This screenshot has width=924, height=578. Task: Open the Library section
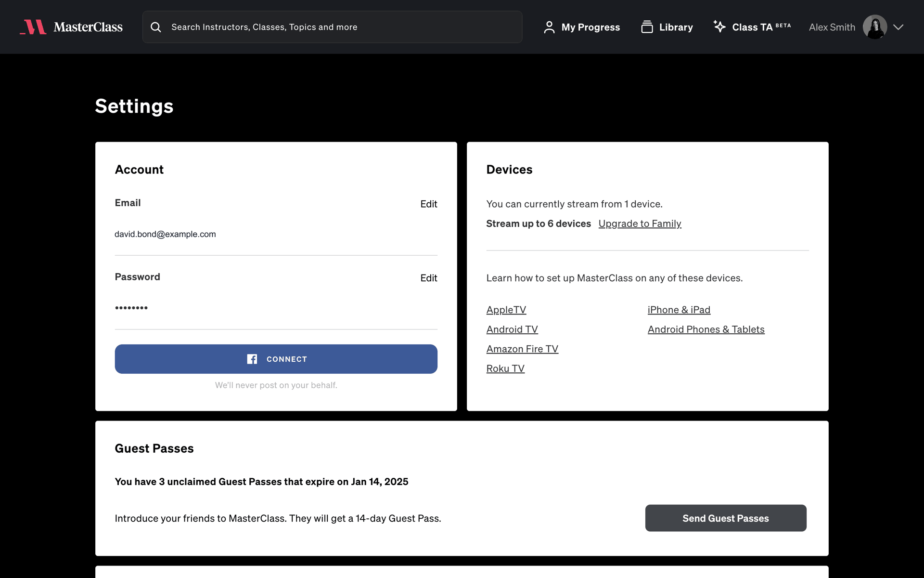click(667, 27)
